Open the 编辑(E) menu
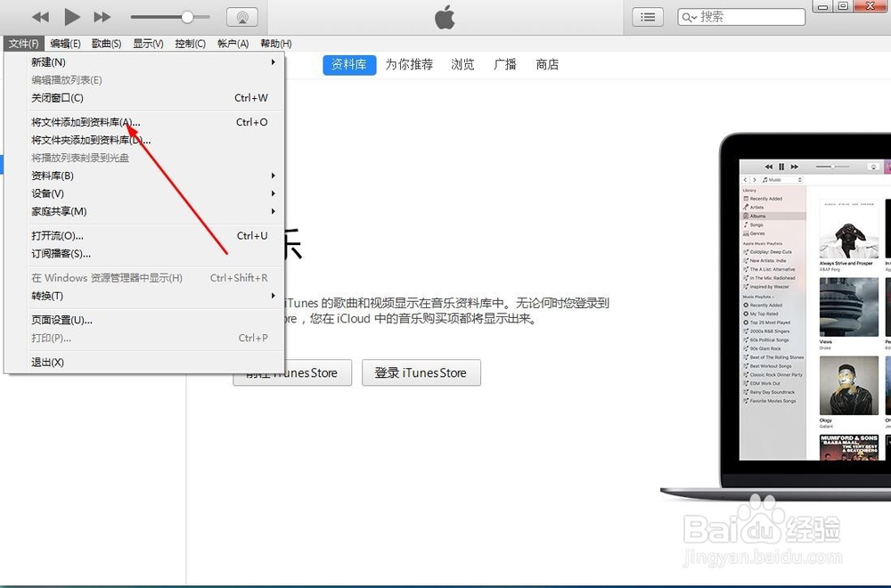Screen dimensions: 891x588 (65, 43)
